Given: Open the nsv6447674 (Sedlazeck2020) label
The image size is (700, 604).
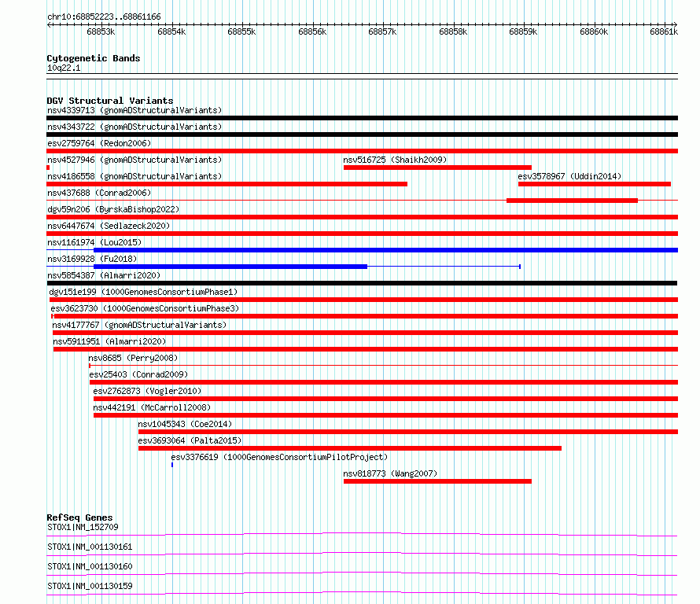Looking at the screenshot, I should pyautogui.click(x=109, y=226).
